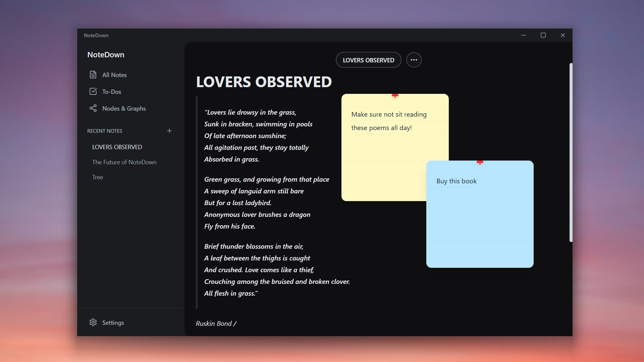This screenshot has width=644, height=362.
Task: Open the All Notes section
Action: pyautogui.click(x=114, y=75)
